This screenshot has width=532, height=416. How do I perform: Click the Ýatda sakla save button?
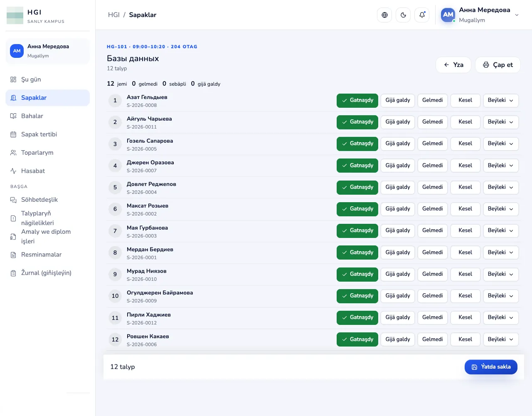pyautogui.click(x=491, y=367)
